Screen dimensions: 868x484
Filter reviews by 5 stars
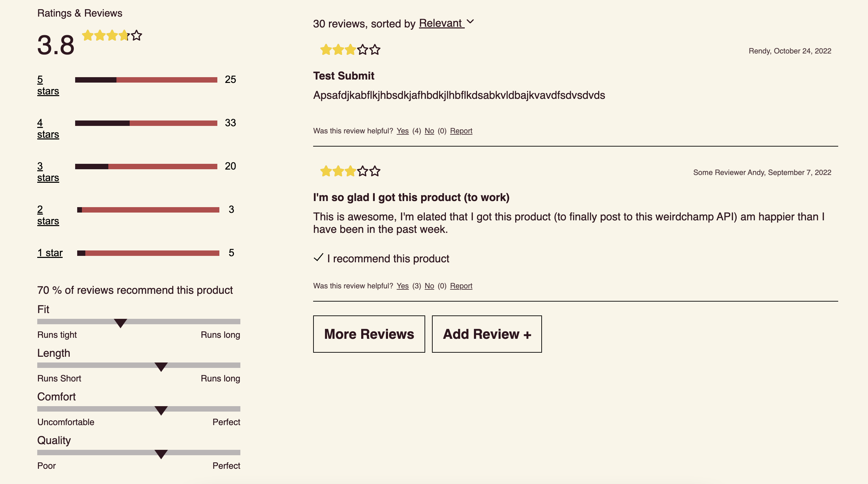(x=48, y=85)
